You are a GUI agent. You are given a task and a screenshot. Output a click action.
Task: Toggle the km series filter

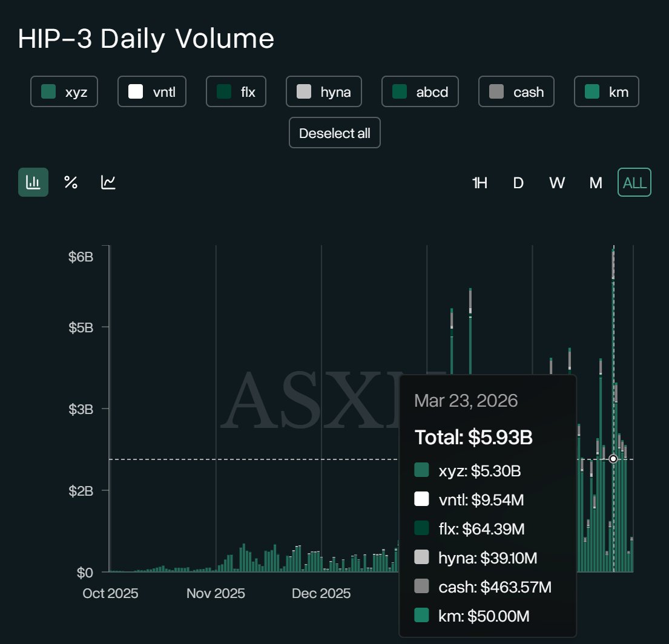606,91
